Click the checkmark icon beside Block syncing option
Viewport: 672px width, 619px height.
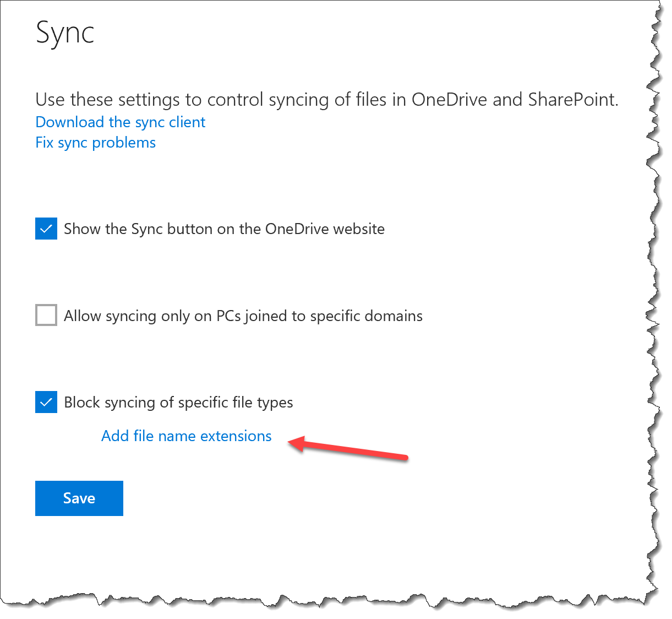coord(46,402)
